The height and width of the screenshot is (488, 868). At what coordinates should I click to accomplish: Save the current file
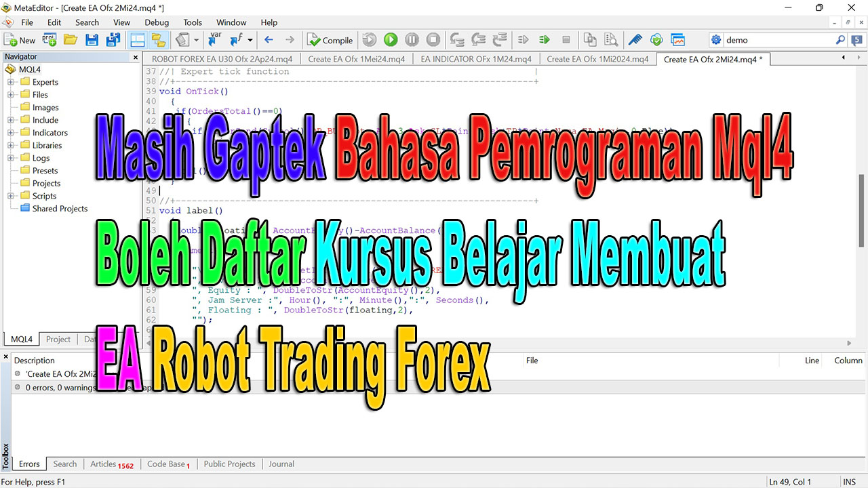(x=92, y=40)
